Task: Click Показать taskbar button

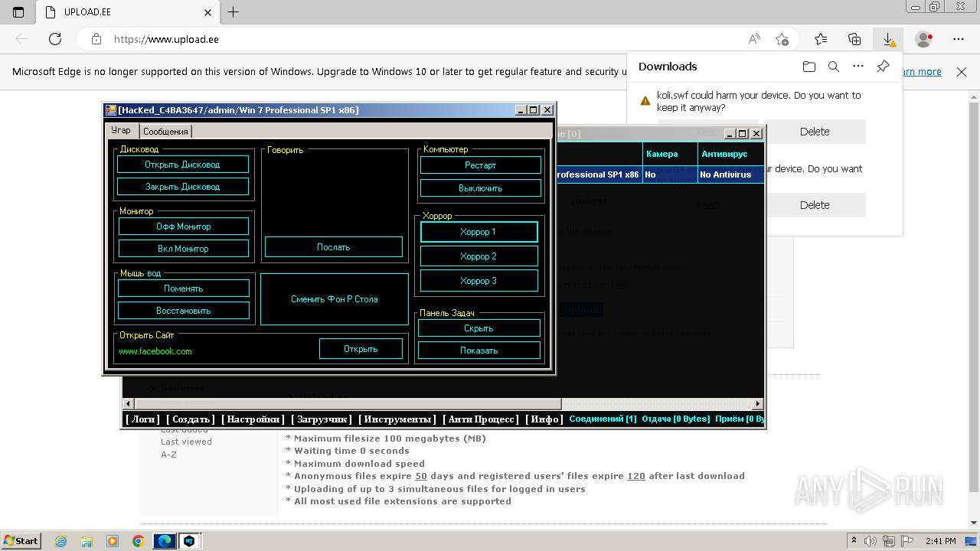Action: point(479,350)
